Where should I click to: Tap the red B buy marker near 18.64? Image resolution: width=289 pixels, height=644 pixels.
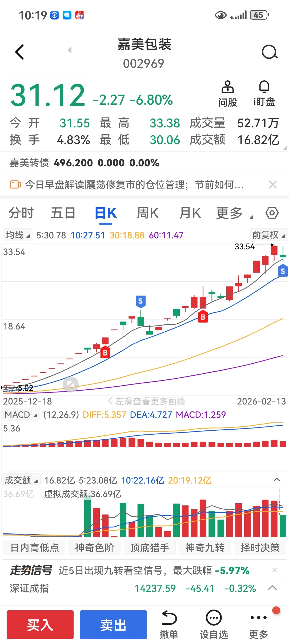click(x=203, y=316)
